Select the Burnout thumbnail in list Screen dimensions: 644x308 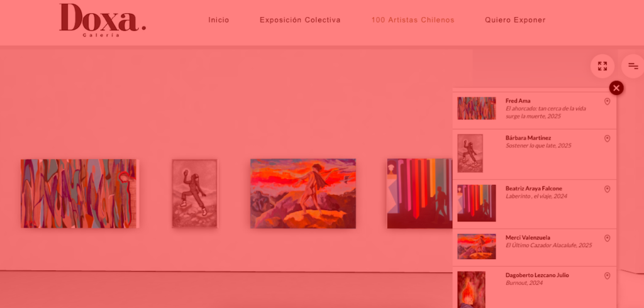tap(471, 290)
